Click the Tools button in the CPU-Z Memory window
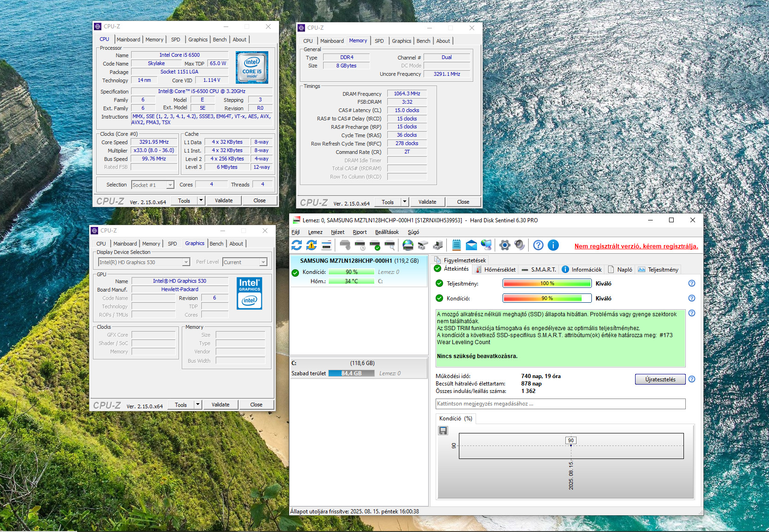This screenshot has width=769, height=532. tap(388, 202)
